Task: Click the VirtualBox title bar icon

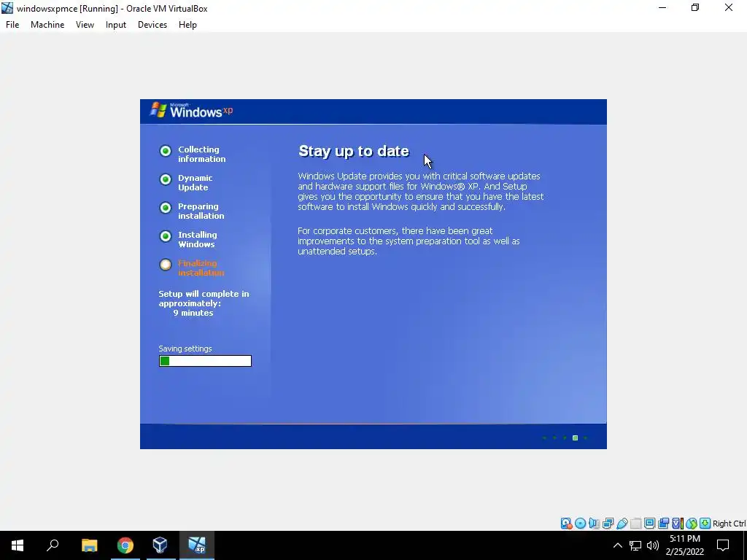Action: 7,8
